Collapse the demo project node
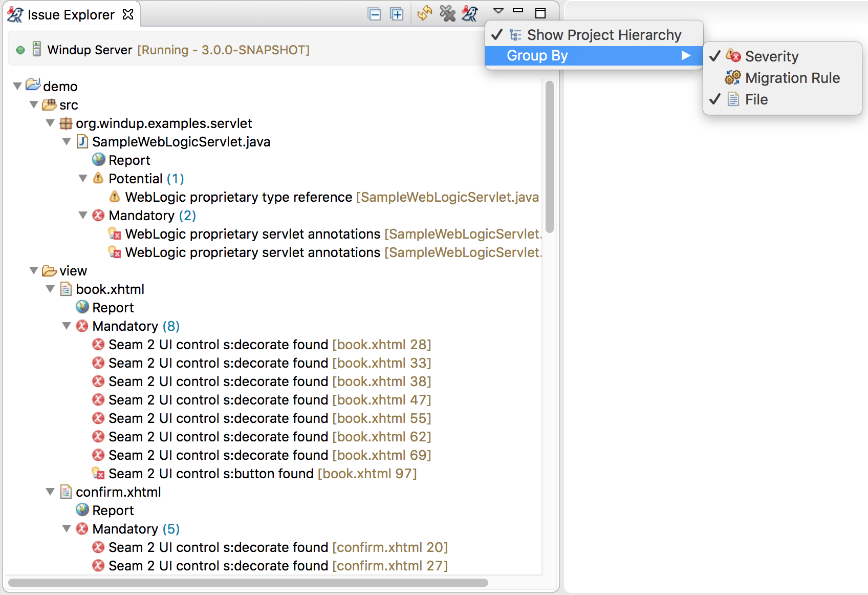This screenshot has height=595, width=868. tap(17, 86)
